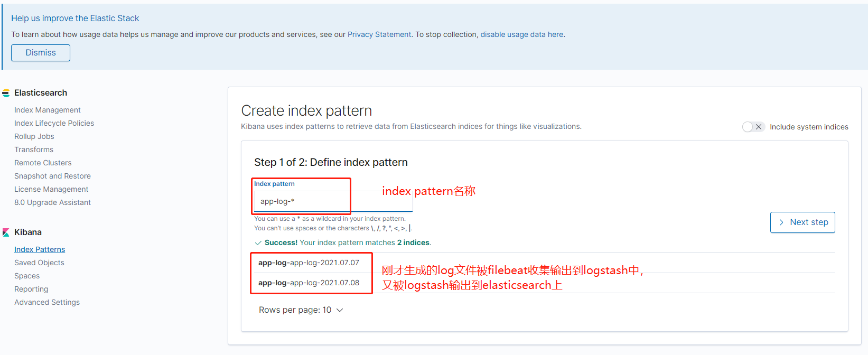Screen dimensions: 868x355
Task: Click the green success checkmark icon
Action: [x=258, y=243]
